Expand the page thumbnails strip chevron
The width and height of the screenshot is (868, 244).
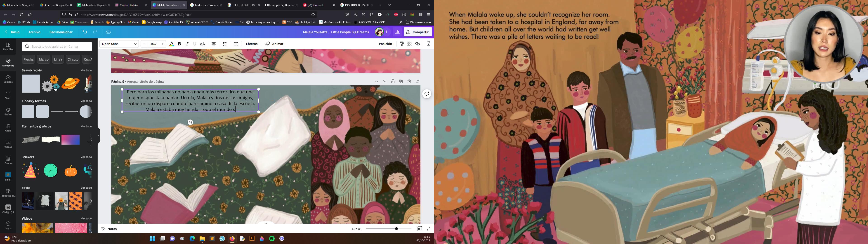[266, 223]
